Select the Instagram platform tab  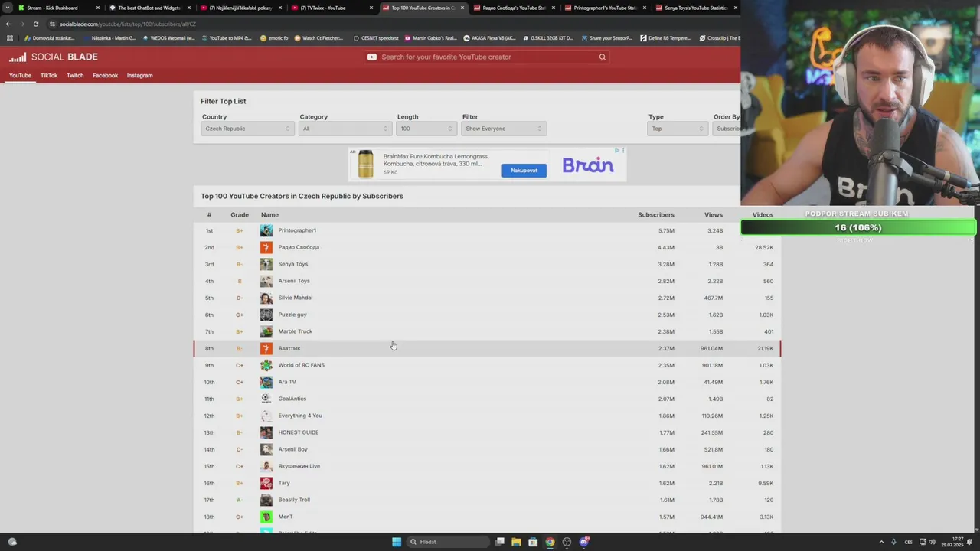139,76
